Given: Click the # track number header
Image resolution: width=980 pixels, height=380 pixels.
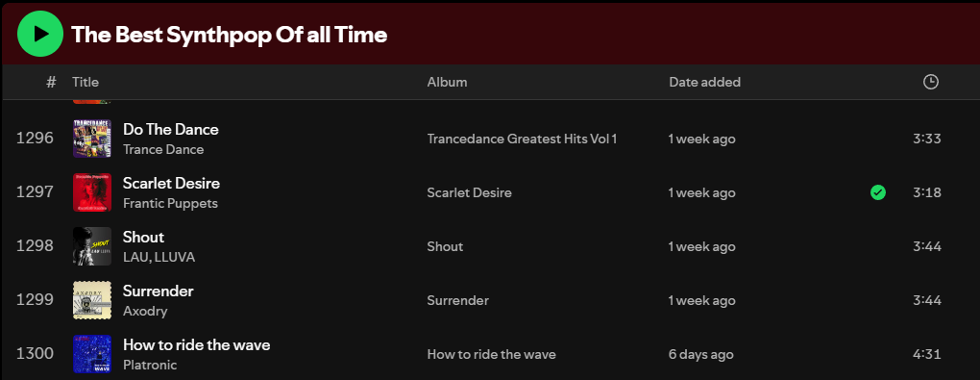Looking at the screenshot, I should pos(51,82).
